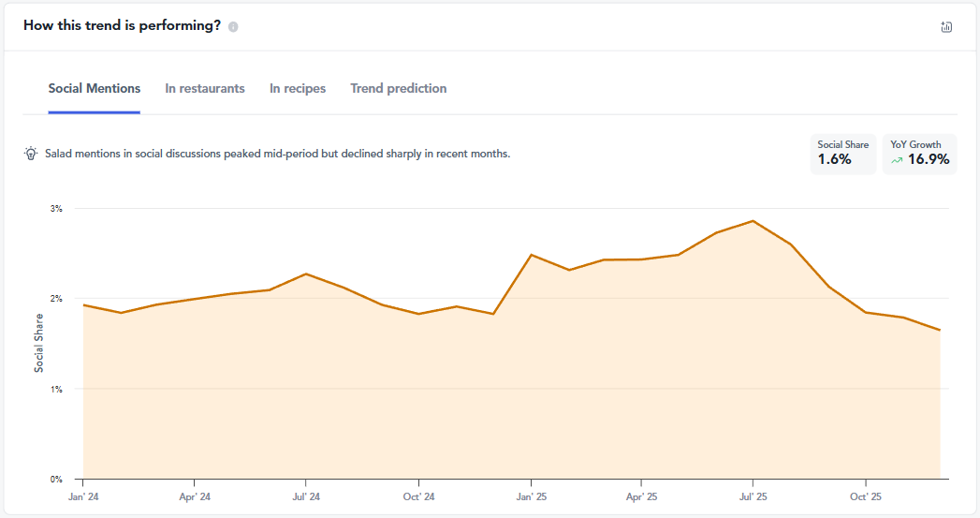980x518 pixels.
Task: Select the Trend prediction tab
Action: pyautogui.click(x=398, y=89)
